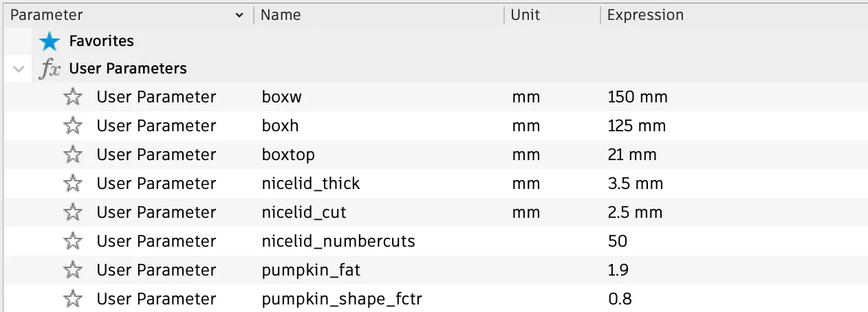Star the pumpkin_fat parameter

pos(72,270)
